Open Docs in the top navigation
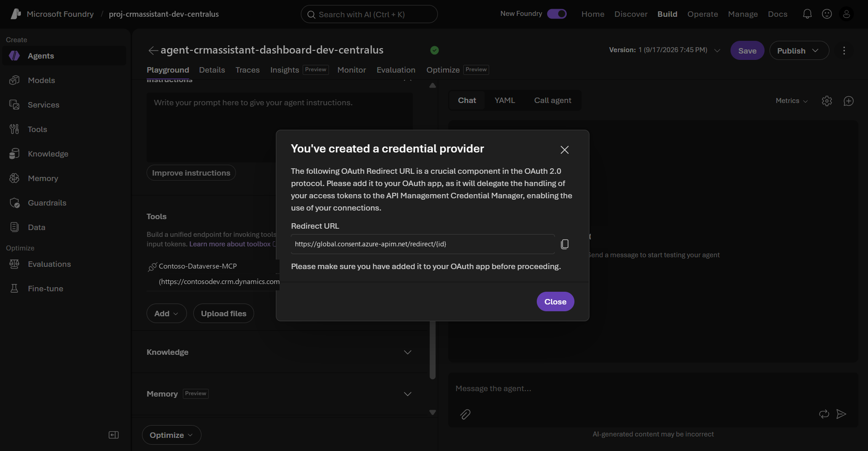868x451 pixels. click(x=778, y=14)
